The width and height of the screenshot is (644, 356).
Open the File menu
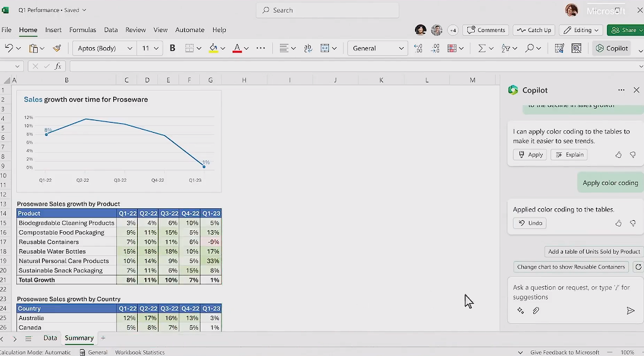(6, 30)
